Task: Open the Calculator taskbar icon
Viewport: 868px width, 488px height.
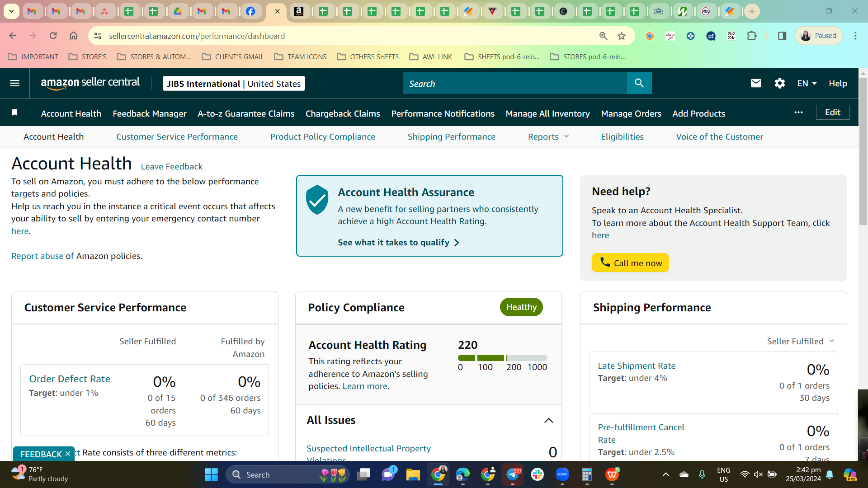Action: [x=587, y=474]
